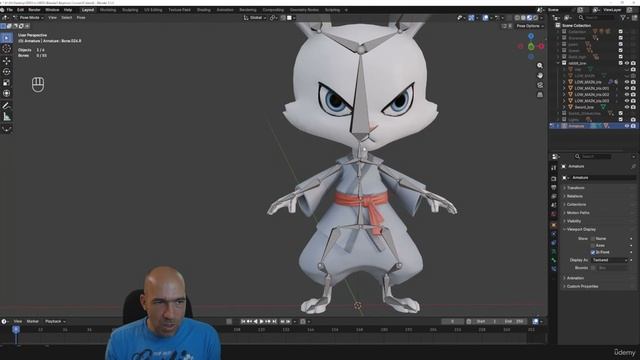Select the Measure tool
The height and width of the screenshot is (360, 640).
[x=7, y=117]
